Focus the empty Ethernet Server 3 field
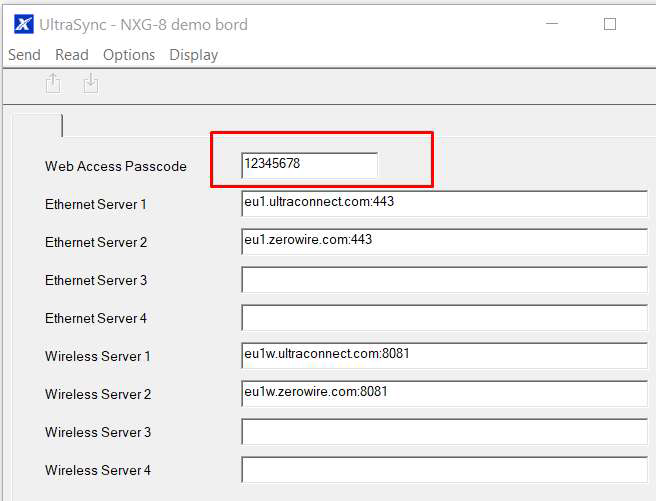Image resolution: width=656 pixels, height=501 pixels. pos(445,280)
